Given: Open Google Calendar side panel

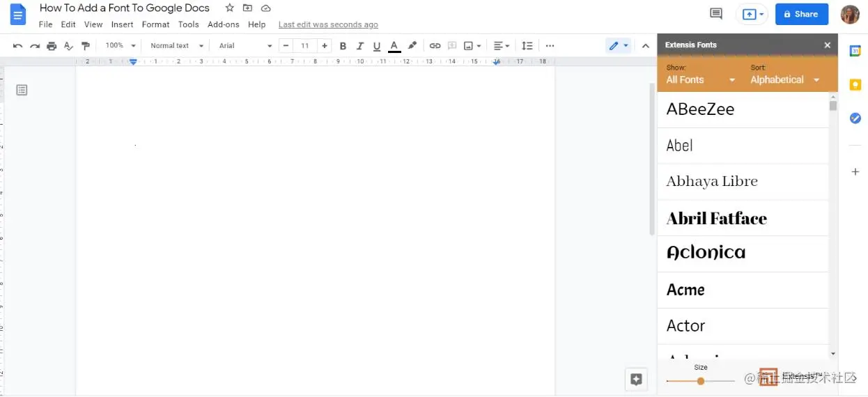Looking at the screenshot, I should tap(855, 51).
